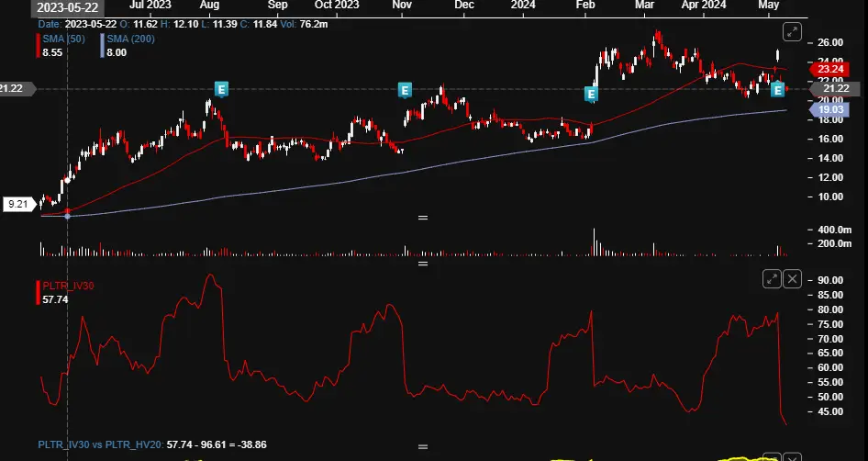This screenshot has width=868, height=461.
Task: Click the 'Date: 2023-05-22' OHLC readout
Action: tap(77, 25)
